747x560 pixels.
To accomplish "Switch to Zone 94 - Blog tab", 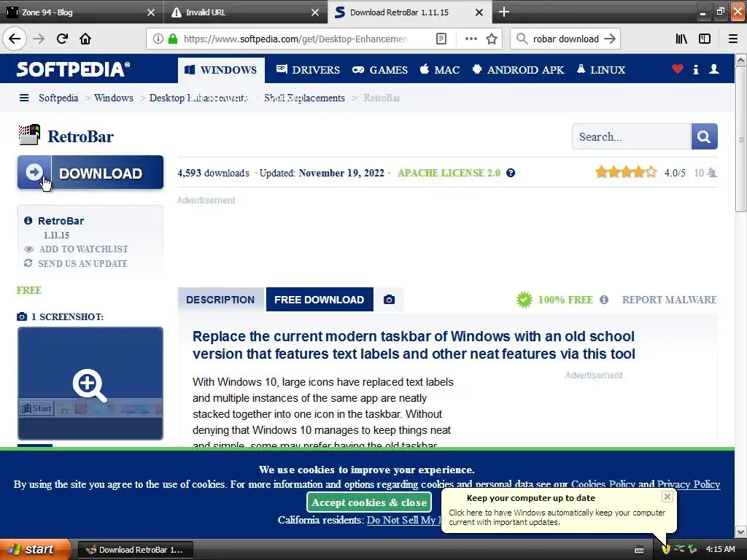I will pos(81,12).
